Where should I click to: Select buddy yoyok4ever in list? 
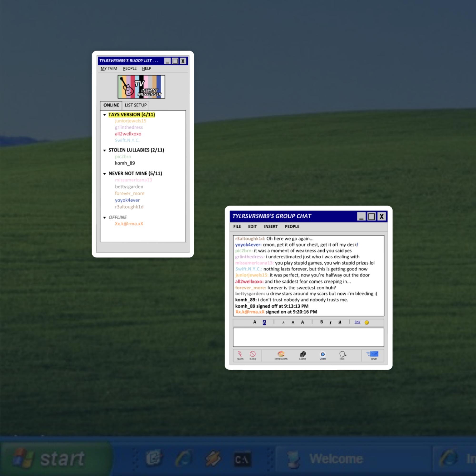click(x=127, y=200)
